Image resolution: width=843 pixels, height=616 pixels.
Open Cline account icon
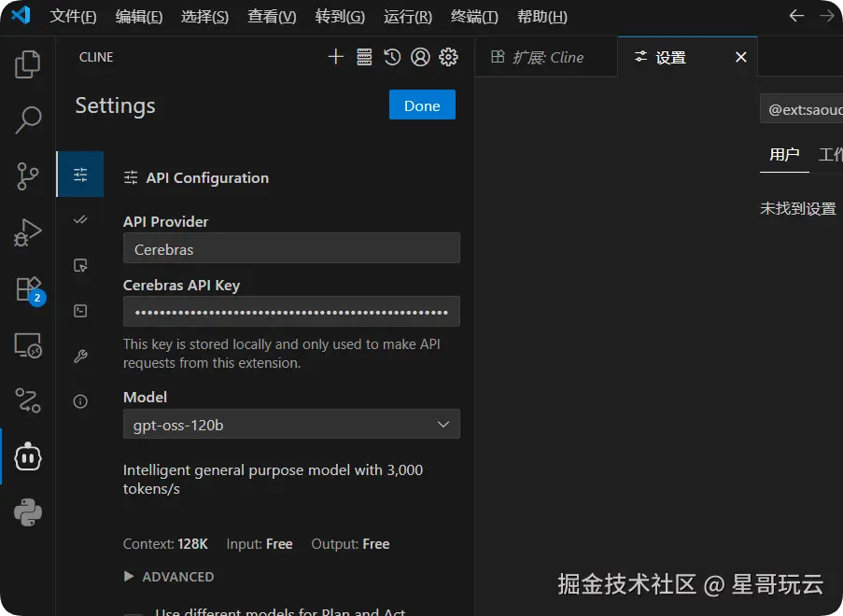[420, 56]
